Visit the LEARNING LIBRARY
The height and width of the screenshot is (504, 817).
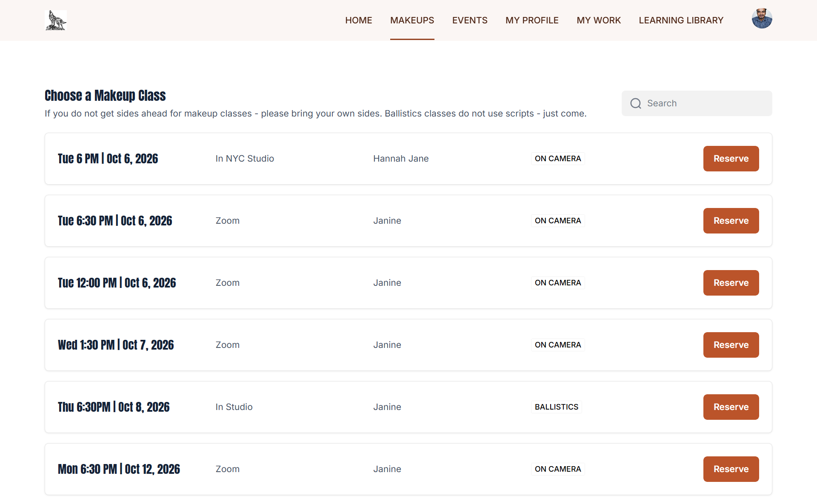point(681,20)
